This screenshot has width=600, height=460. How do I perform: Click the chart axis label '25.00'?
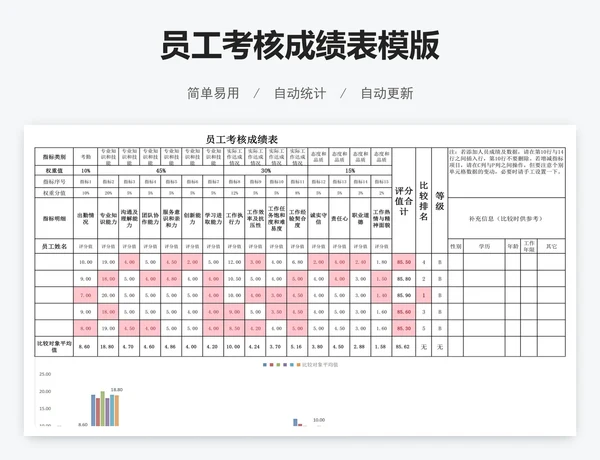tap(45, 374)
